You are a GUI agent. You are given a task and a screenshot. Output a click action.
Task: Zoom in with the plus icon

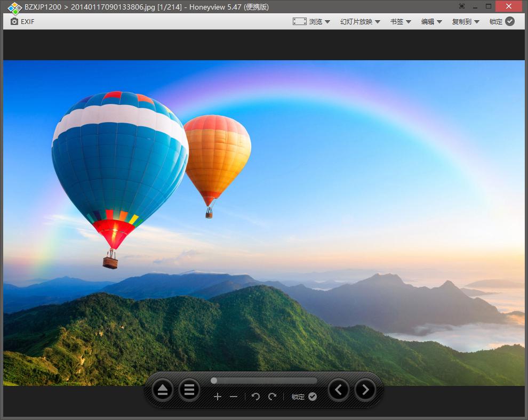[x=218, y=397]
